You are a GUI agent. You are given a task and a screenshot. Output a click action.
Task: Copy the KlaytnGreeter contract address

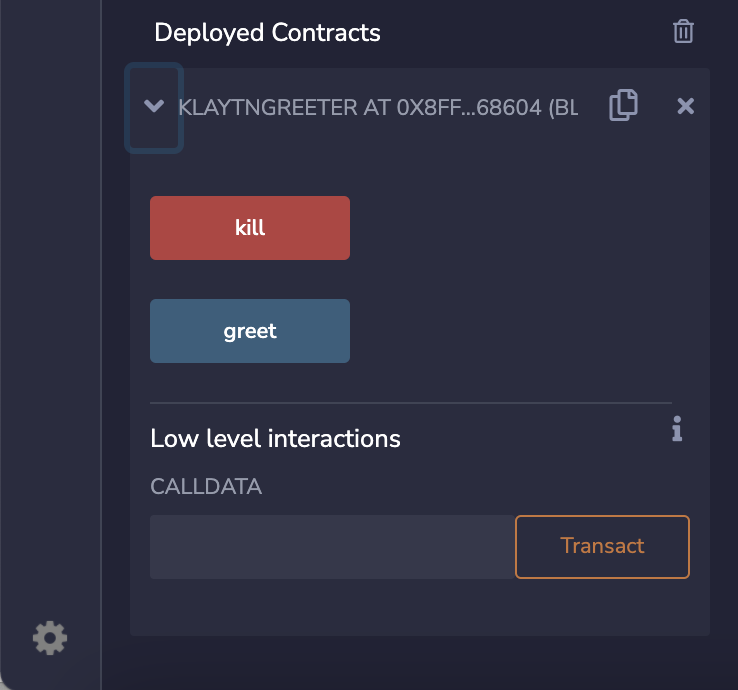[x=623, y=105]
